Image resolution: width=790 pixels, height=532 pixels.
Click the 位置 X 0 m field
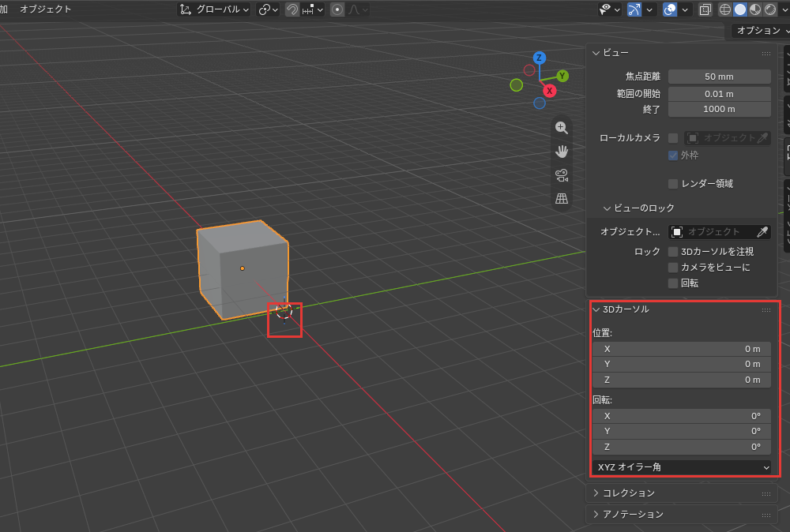click(x=682, y=349)
